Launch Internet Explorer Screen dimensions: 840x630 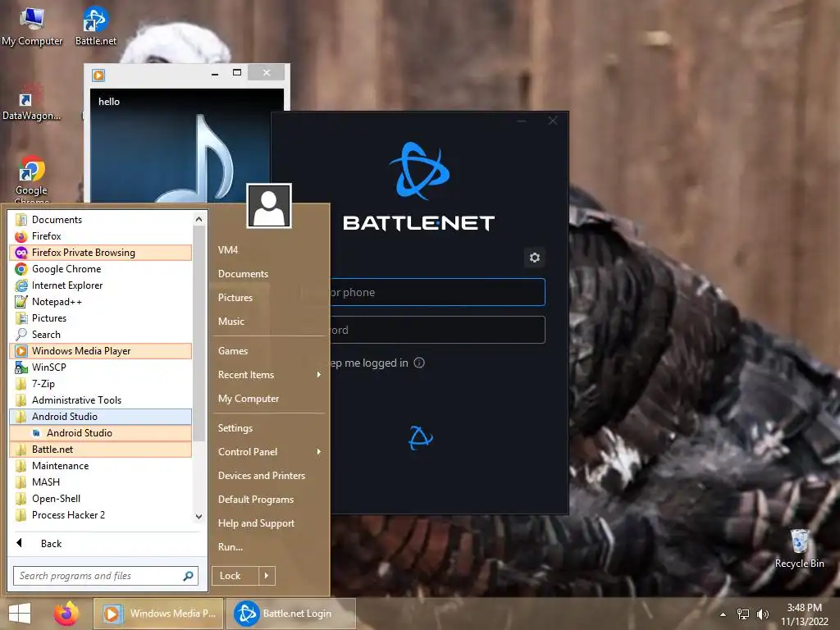click(101, 285)
